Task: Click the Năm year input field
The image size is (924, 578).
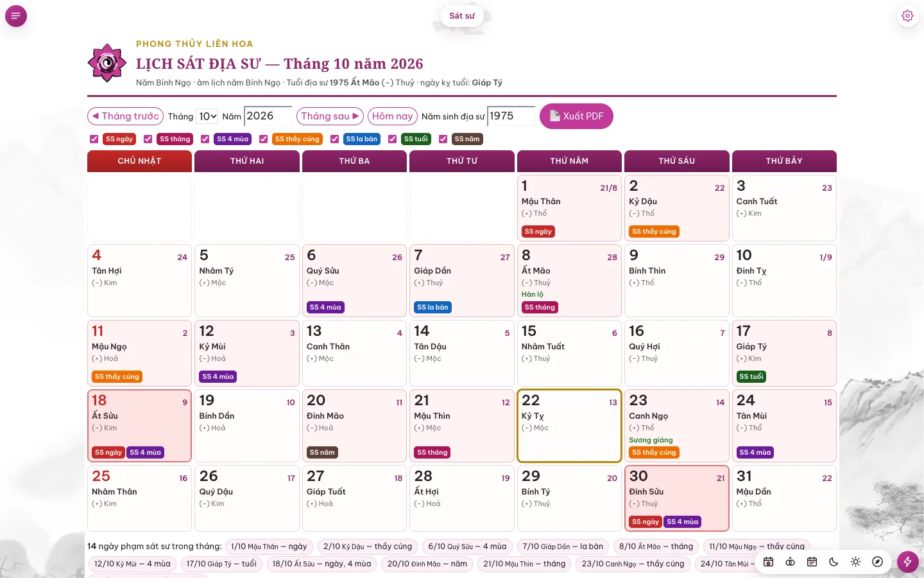Action: click(x=268, y=116)
